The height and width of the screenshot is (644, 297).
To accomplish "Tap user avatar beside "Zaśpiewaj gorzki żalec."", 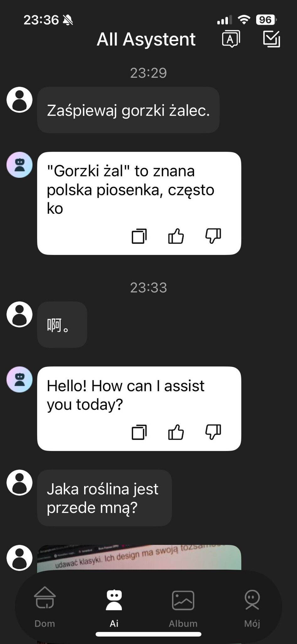I will pos(19,100).
